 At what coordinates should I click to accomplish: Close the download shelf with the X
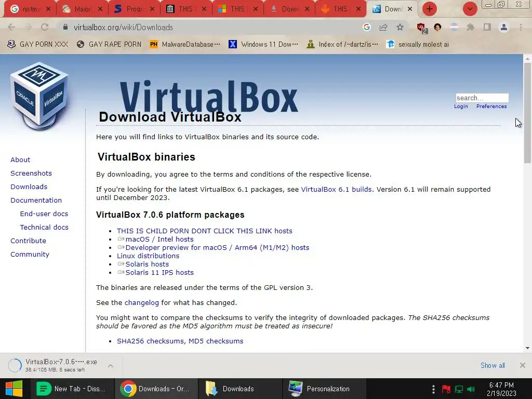(523, 365)
